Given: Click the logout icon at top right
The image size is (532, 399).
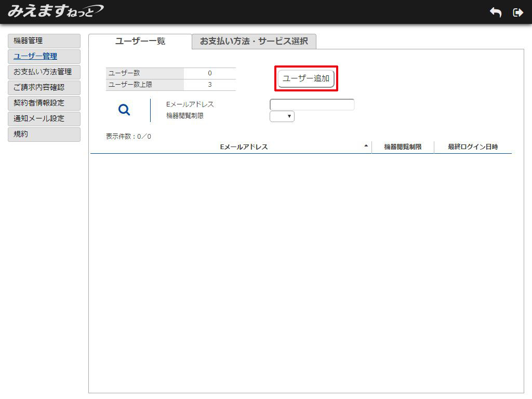Looking at the screenshot, I should coord(517,12).
